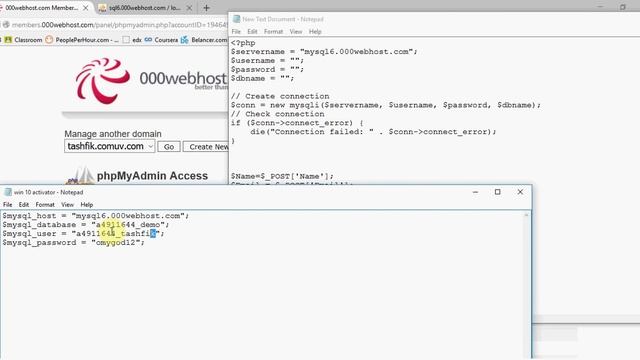Click the $mysql_host line in Notepad
This screenshot has height=360, width=640.
pyautogui.click(x=96, y=216)
